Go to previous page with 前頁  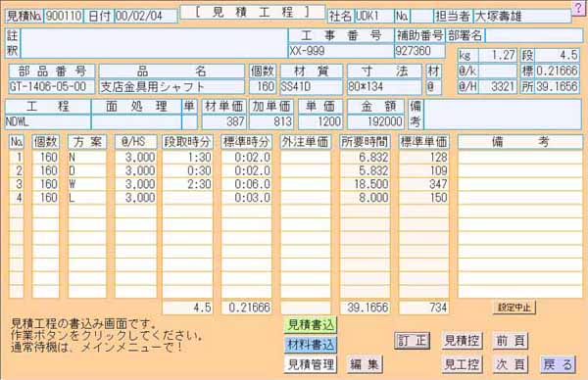(x=510, y=341)
